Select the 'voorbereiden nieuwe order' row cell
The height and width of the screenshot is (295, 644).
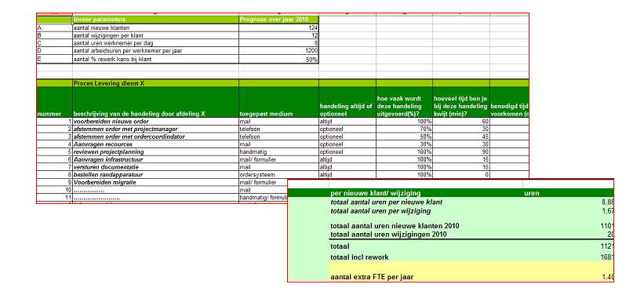coord(155,122)
